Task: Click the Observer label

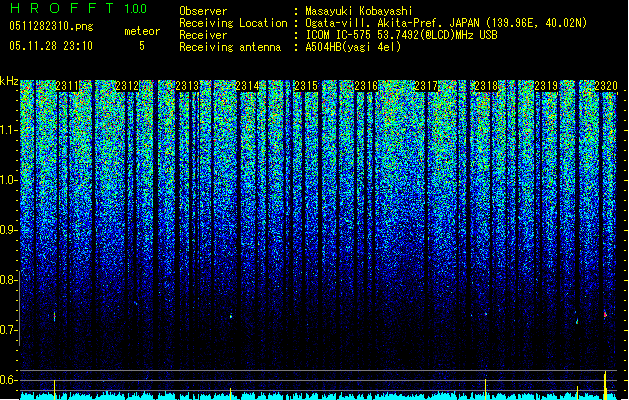Action: (x=203, y=11)
